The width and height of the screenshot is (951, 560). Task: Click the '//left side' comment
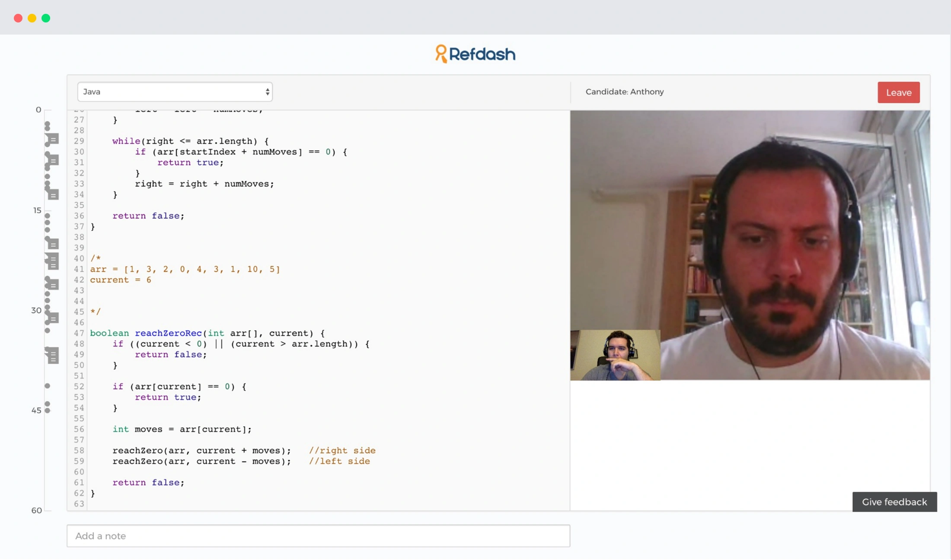tap(339, 461)
